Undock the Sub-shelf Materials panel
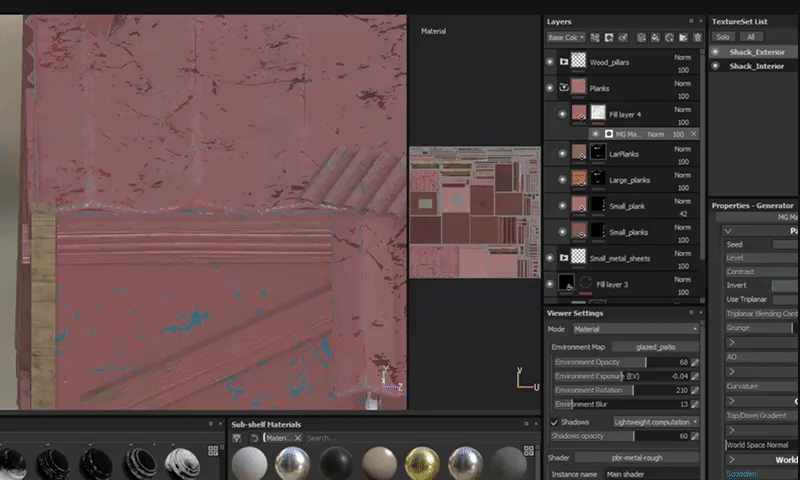The image size is (800, 480). [x=527, y=423]
